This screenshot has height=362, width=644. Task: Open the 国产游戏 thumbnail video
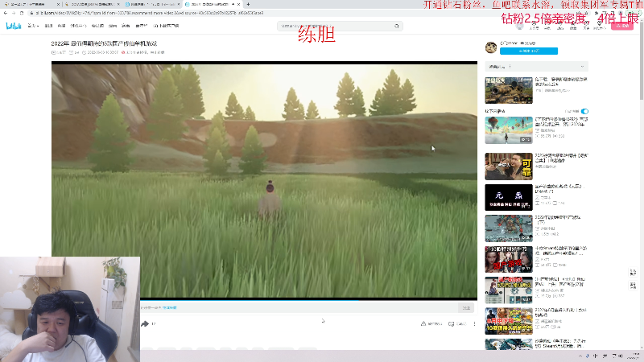point(509,259)
